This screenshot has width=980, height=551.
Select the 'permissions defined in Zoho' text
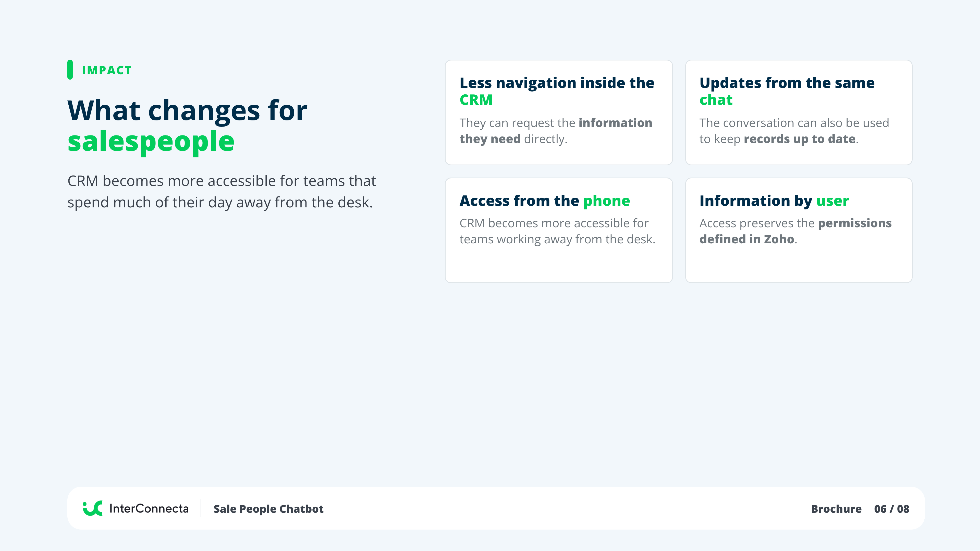coord(795,231)
